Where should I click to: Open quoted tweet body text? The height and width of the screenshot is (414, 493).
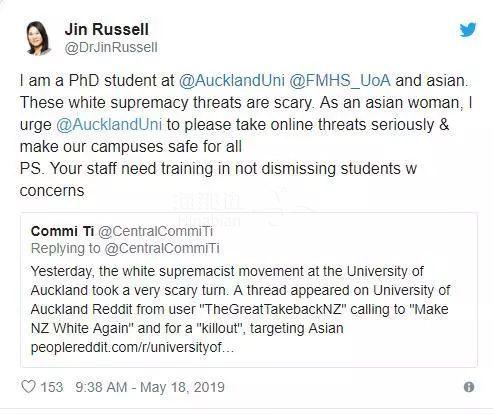240,309
